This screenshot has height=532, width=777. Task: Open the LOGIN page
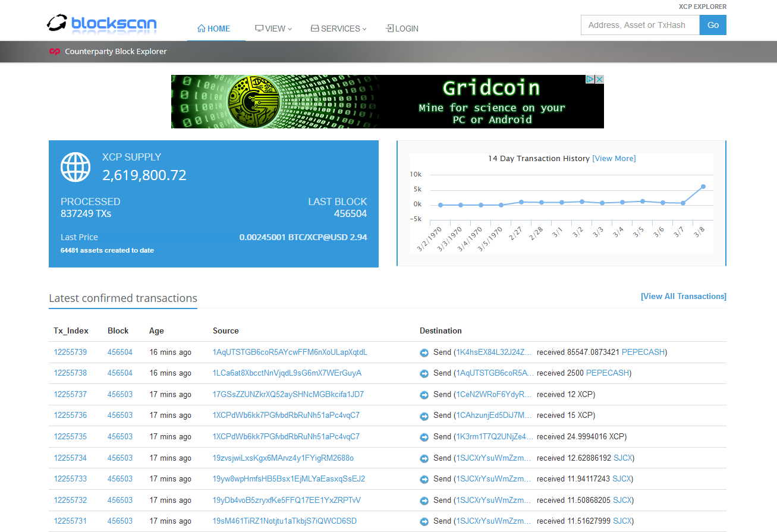402,29
